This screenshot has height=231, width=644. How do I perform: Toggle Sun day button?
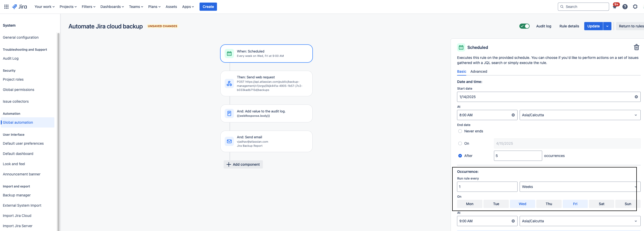click(628, 204)
